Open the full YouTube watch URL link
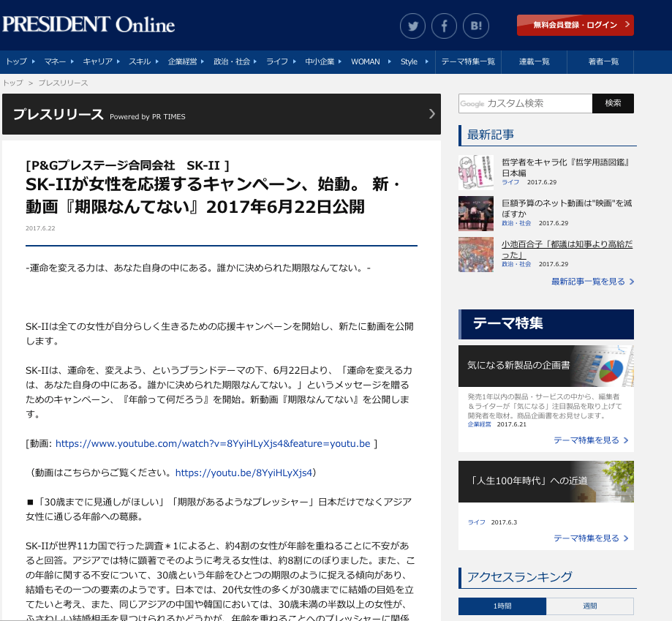This screenshot has height=621, width=672. click(x=213, y=443)
